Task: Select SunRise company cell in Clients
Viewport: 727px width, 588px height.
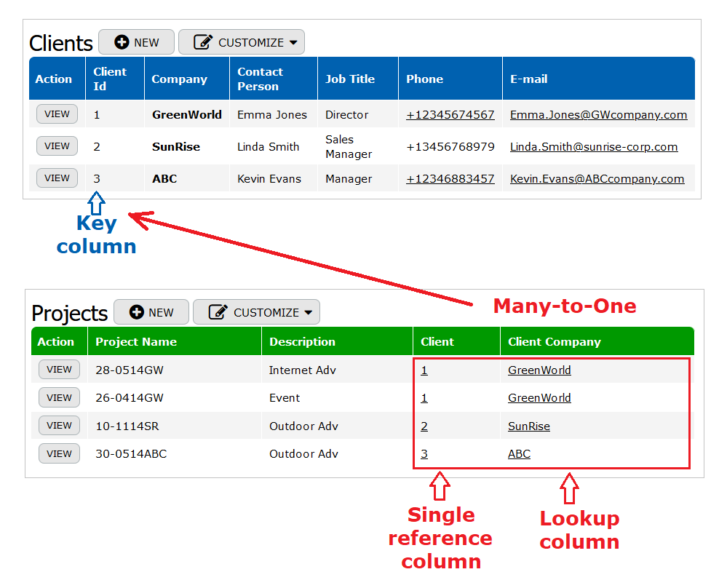Action: coord(187,146)
